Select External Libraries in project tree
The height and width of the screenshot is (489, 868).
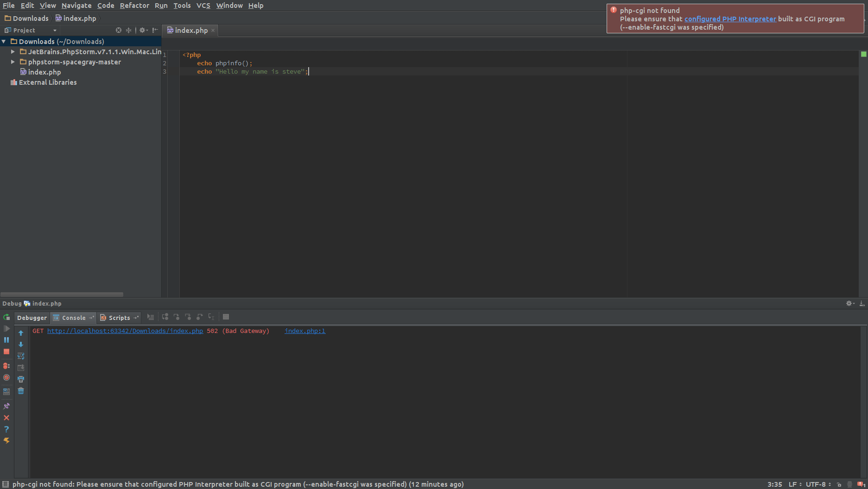click(44, 82)
